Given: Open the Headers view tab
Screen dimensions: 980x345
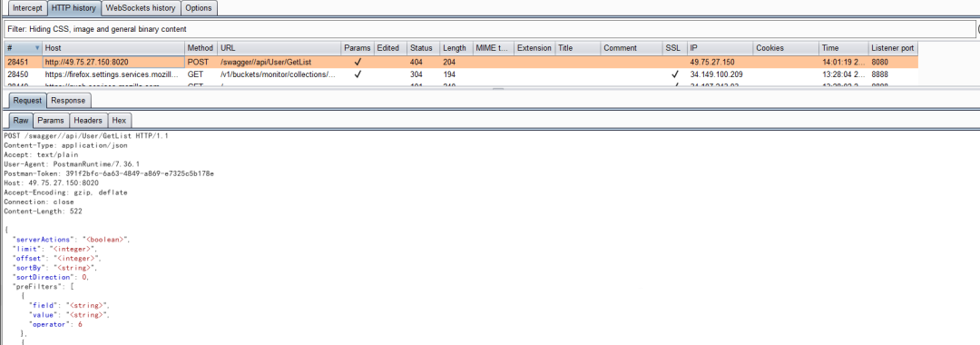Looking at the screenshot, I should [87, 121].
